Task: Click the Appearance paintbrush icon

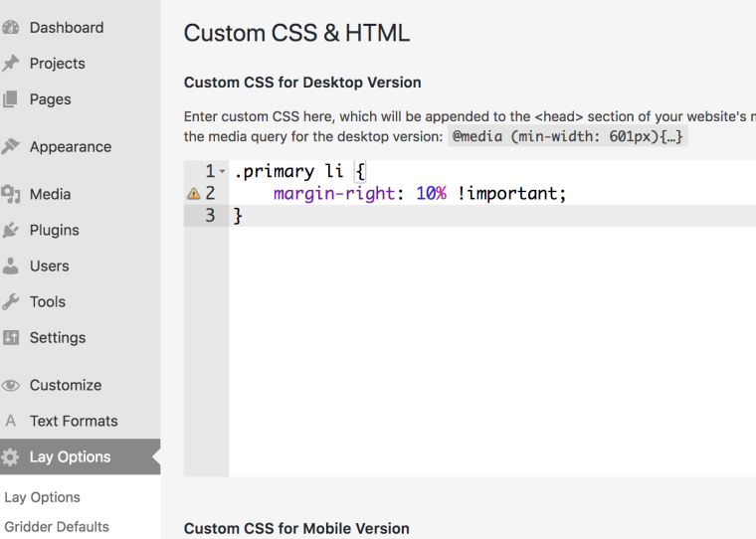Action: 10,147
